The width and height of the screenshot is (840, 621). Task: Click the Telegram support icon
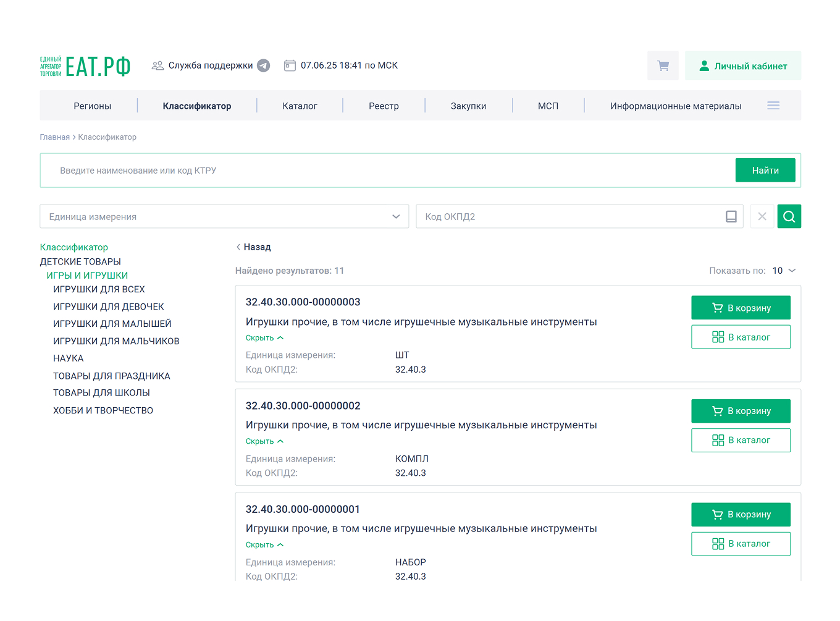tap(263, 65)
